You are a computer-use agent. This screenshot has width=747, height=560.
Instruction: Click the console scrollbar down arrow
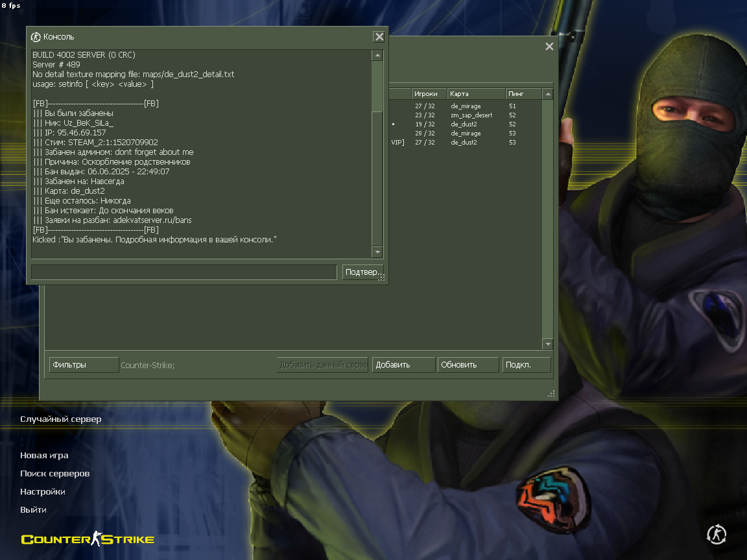click(x=377, y=252)
